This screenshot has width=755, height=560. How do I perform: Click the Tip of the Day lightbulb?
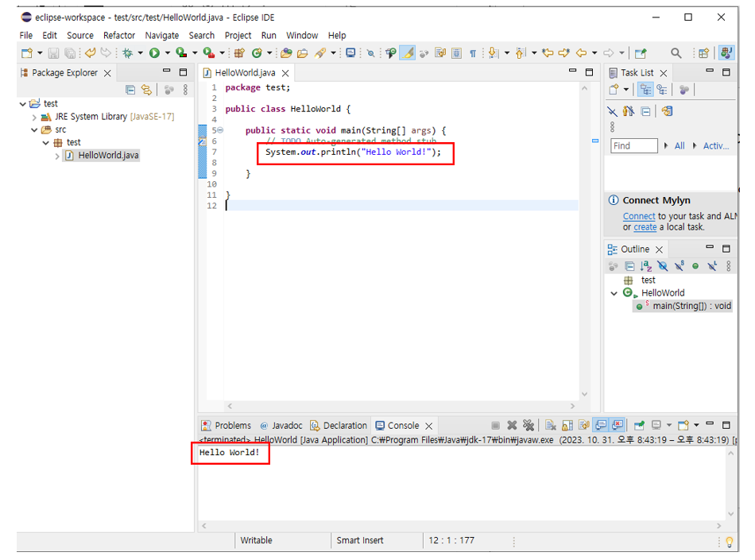pos(729,543)
